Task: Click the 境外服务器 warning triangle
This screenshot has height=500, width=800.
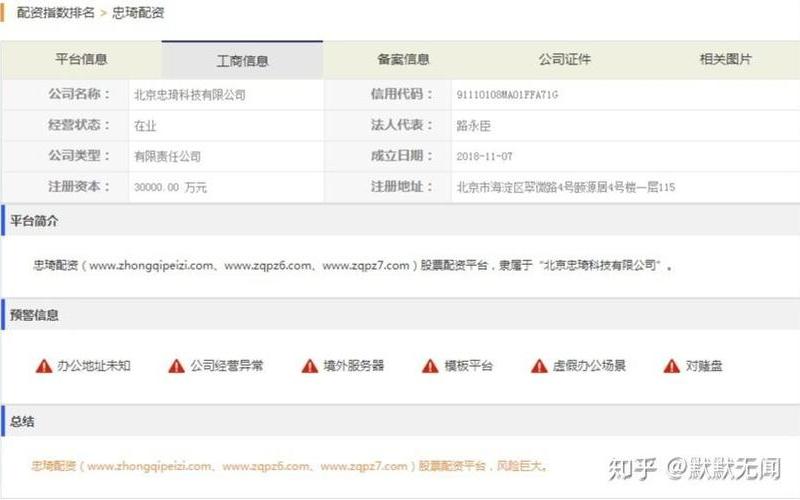Action: 310,366
